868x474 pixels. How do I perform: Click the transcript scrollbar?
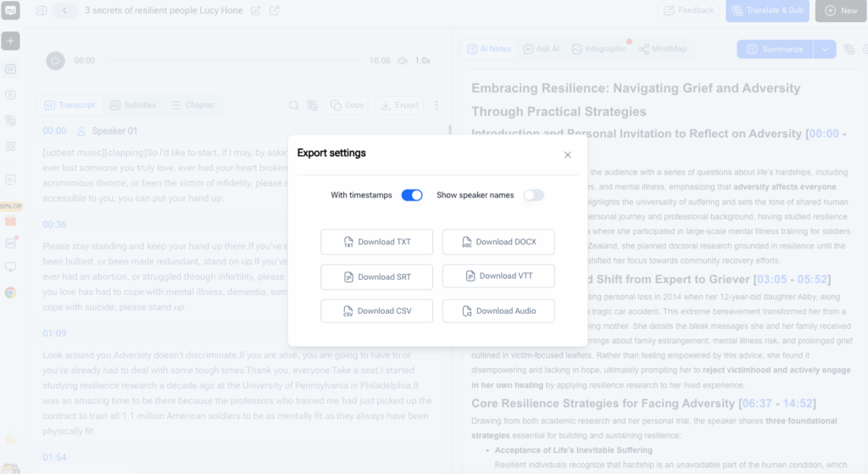pyautogui.click(x=450, y=131)
